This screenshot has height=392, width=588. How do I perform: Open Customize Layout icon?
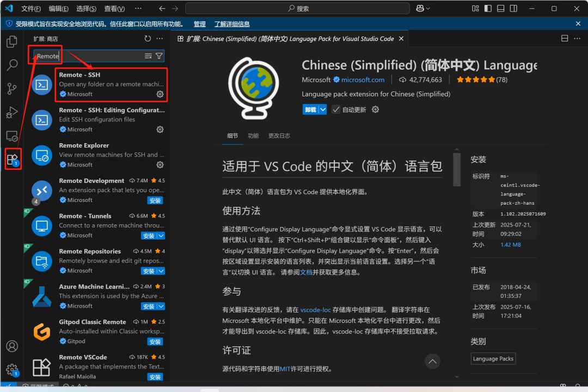[x=475, y=8]
